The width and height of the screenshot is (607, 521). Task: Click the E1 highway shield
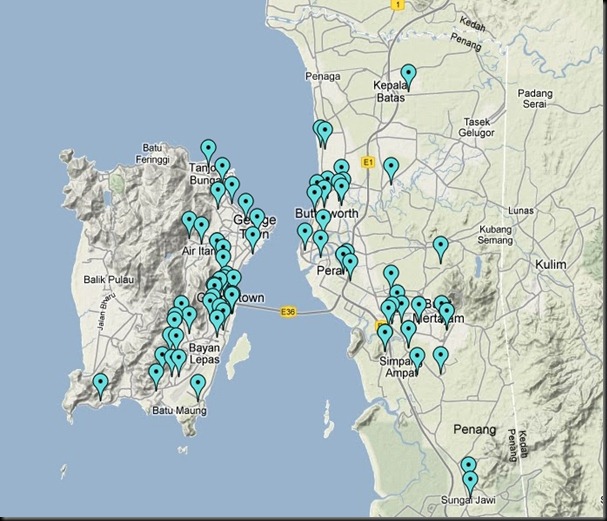point(368,163)
